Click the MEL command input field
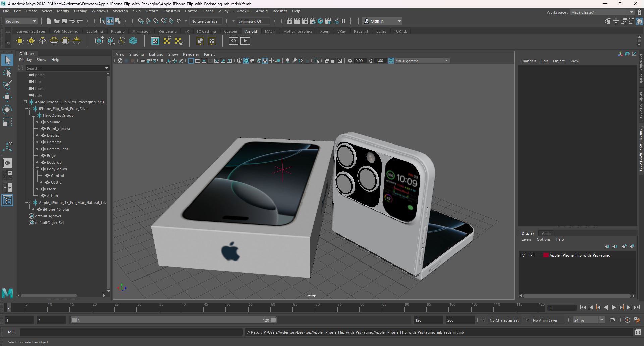 pos(131,332)
